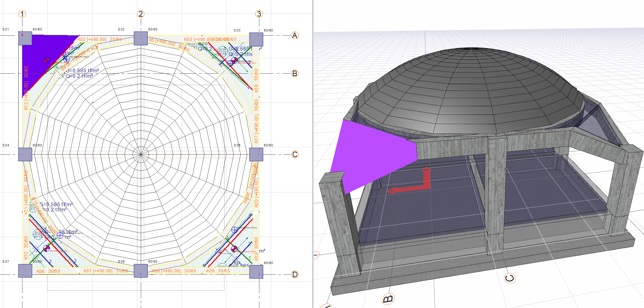Click load text Q=0.2 tf/m² near axis B
Viewport: 644px width, 308px height.
tap(79, 76)
